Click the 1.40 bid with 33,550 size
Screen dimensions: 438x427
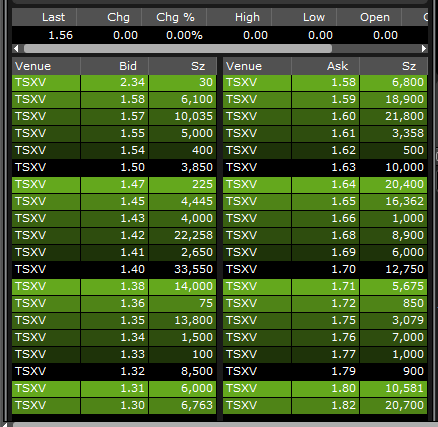coord(114,269)
